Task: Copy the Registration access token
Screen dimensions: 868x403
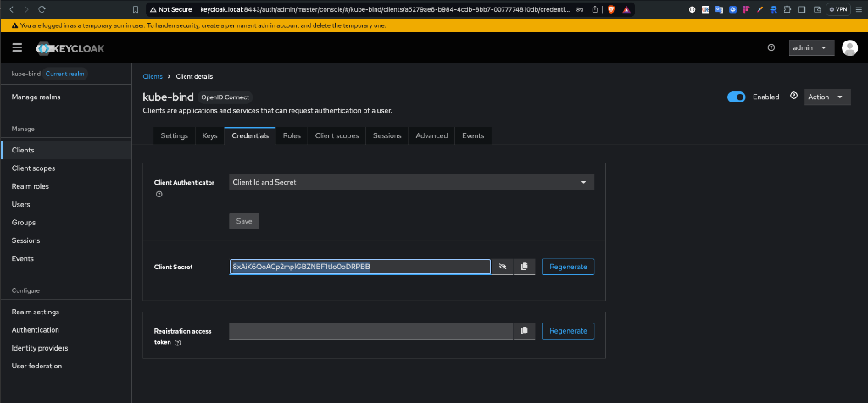Action: (x=524, y=331)
